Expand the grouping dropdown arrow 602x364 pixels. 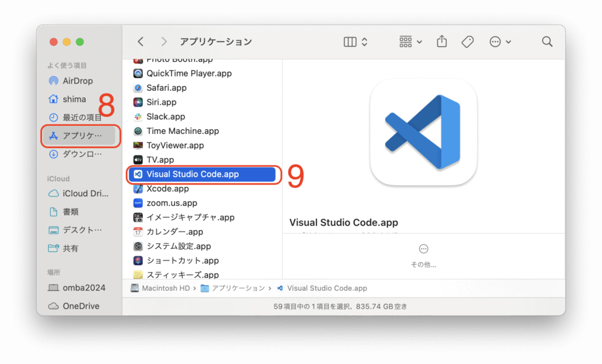tap(419, 42)
